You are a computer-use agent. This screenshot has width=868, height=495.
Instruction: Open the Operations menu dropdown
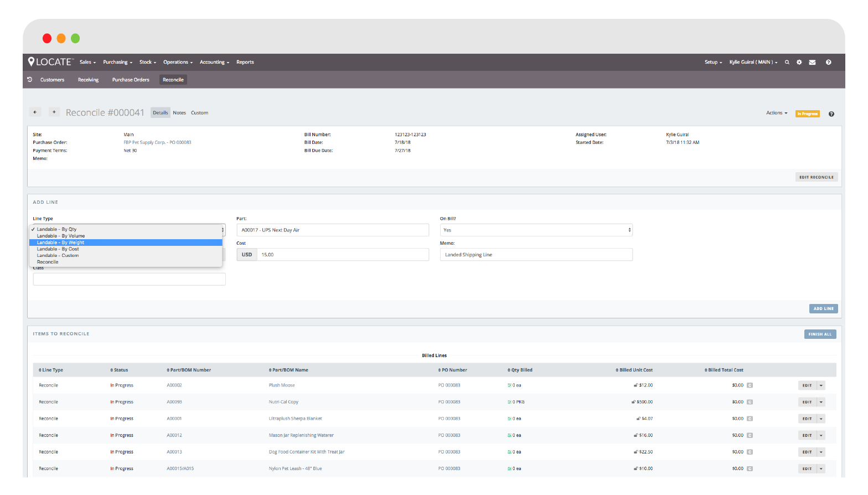click(x=178, y=62)
